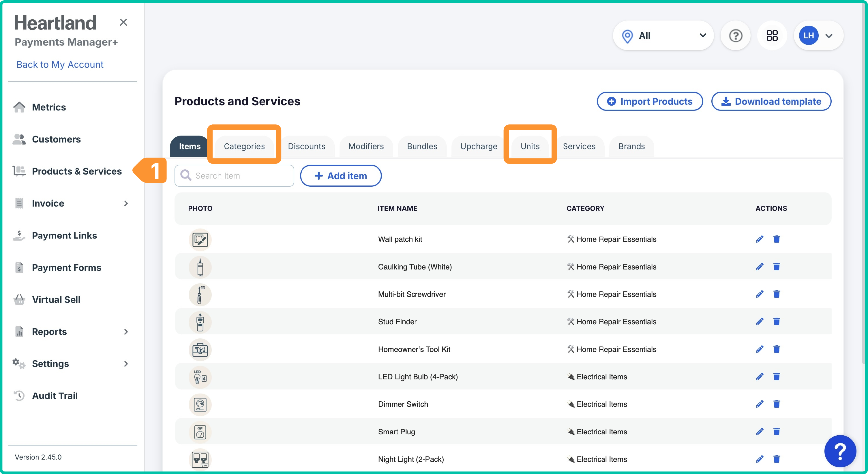
Task: Delete the Multi-bit Screwdriver item
Action: tap(776, 294)
